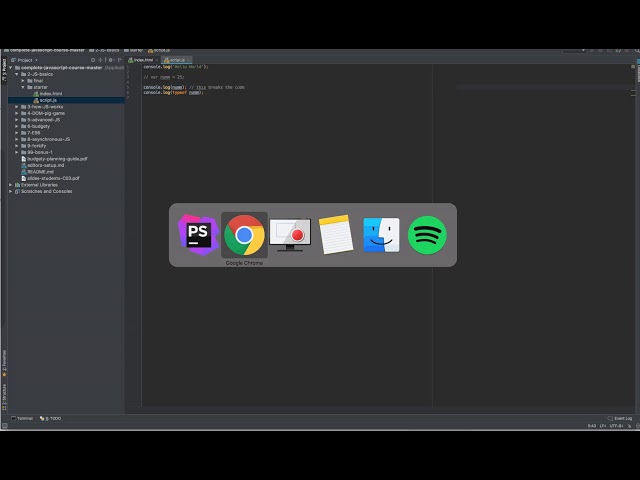The width and height of the screenshot is (640, 480).
Task: Click the console.log(typeof num) code line
Action: coord(173,93)
